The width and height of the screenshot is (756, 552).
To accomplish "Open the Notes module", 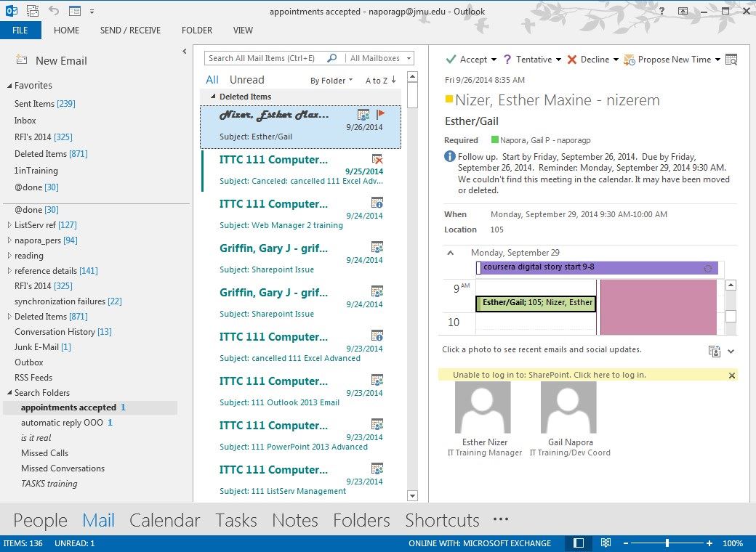I will coord(294,520).
